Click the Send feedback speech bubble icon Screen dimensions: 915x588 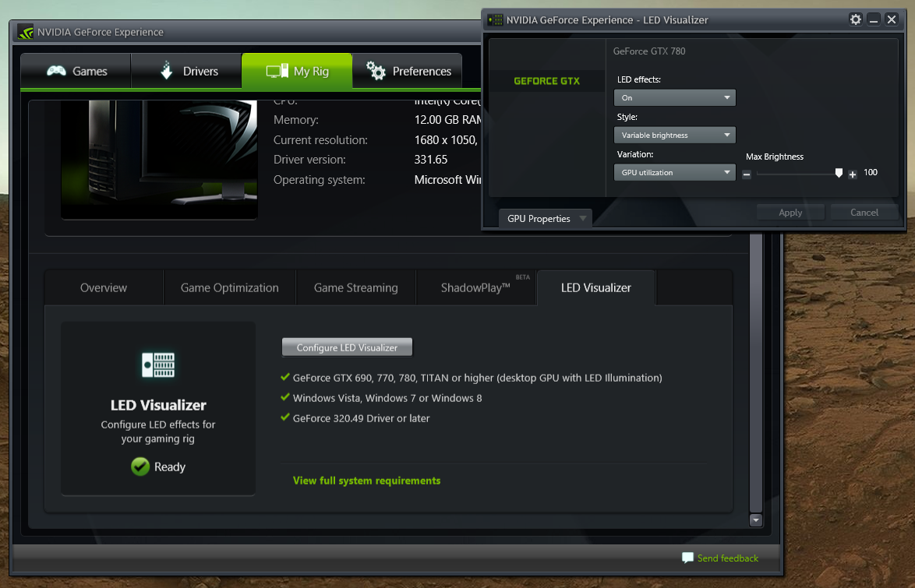(687, 558)
